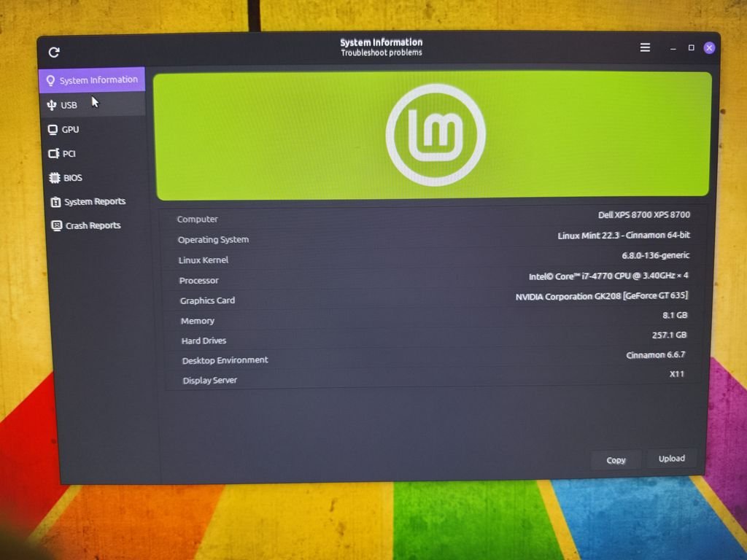Click the 'Processor' row label
This screenshot has height=560, width=747.
(198, 281)
